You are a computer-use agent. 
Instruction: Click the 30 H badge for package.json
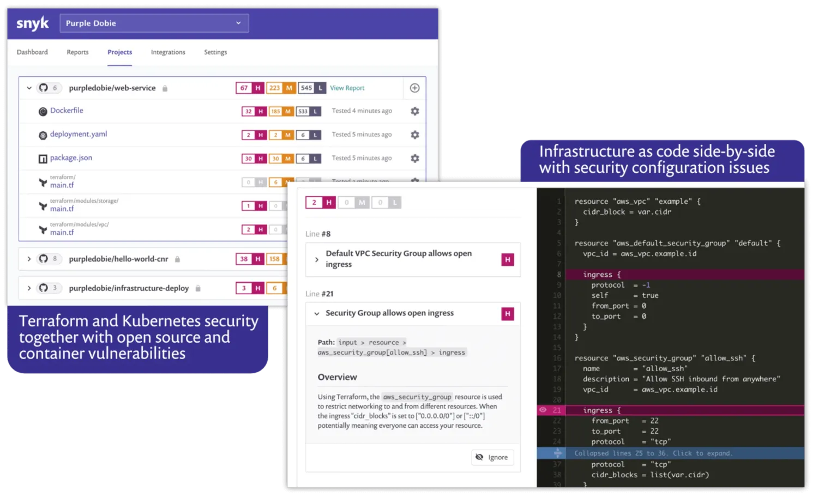pos(254,159)
